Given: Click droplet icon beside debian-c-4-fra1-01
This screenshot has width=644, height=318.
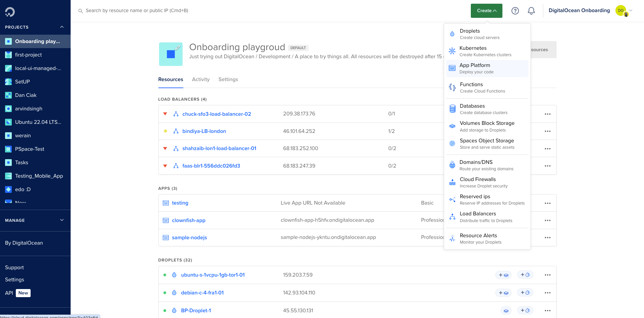Looking at the screenshot, I should coord(174,293).
